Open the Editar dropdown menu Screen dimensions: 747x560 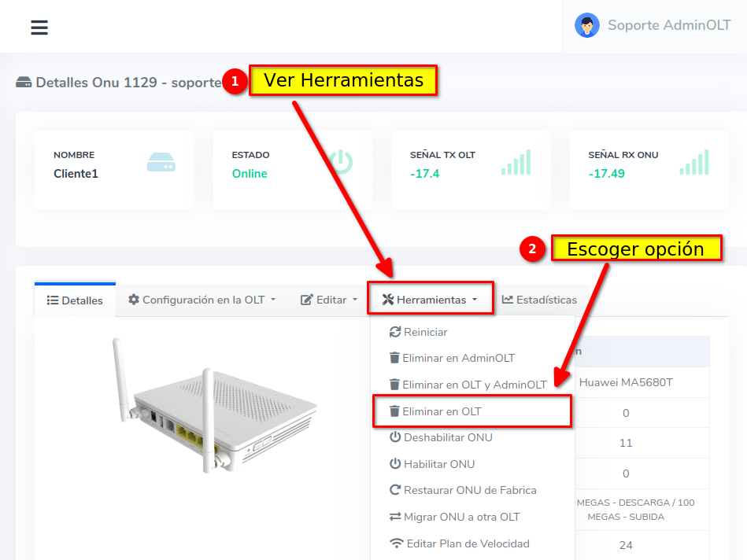click(x=329, y=300)
